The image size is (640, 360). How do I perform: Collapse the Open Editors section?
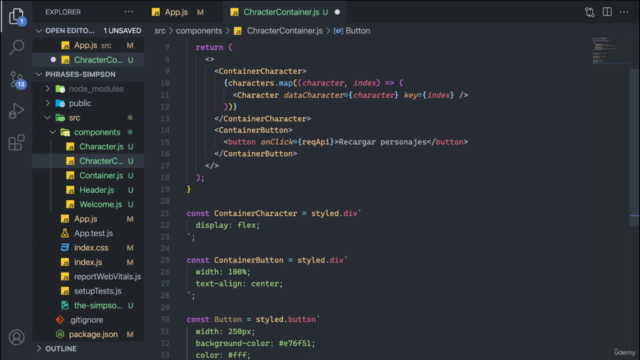tap(39, 31)
